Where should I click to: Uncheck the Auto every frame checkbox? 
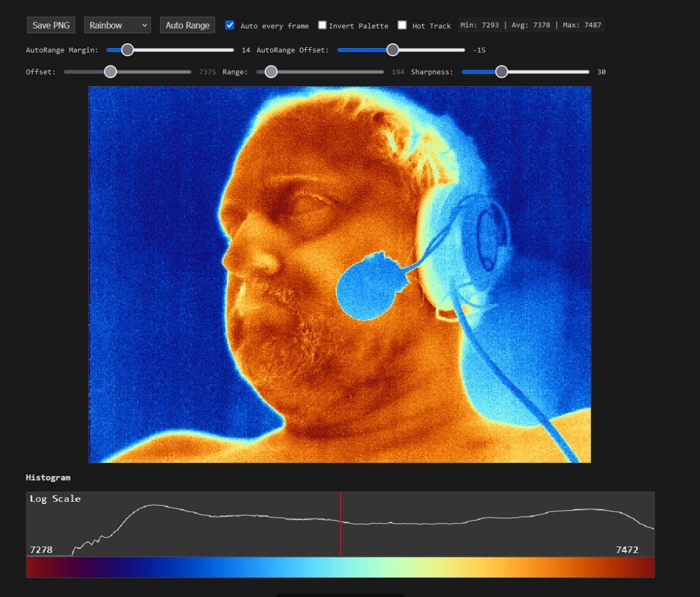point(230,25)
